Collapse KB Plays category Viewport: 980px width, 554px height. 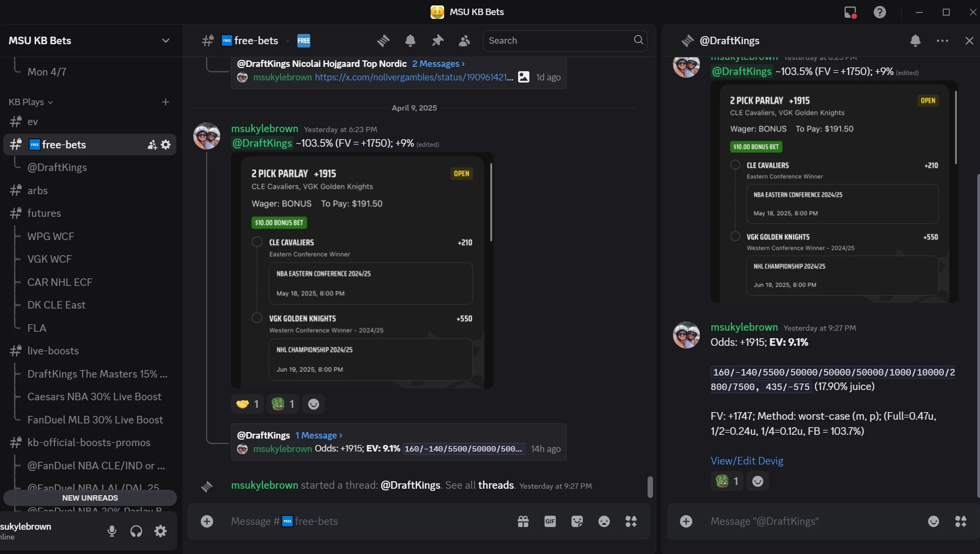31,102
